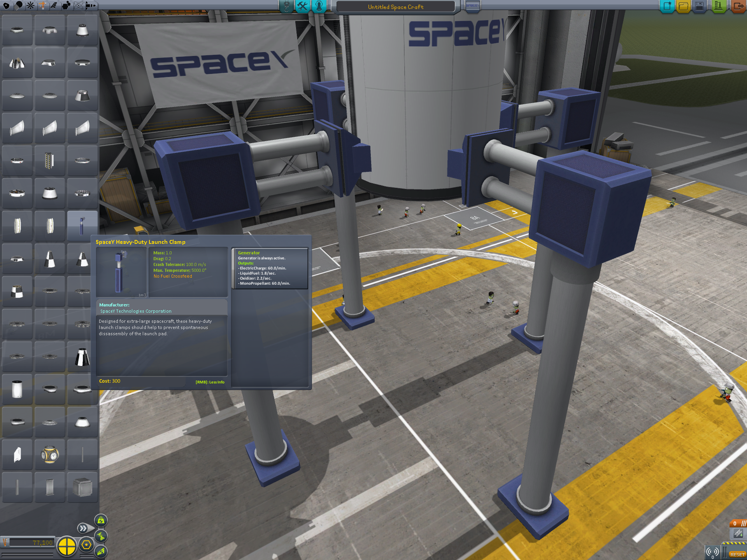
Task: Pick the flat rectangular plate part icon
Action: pos(49,487)
